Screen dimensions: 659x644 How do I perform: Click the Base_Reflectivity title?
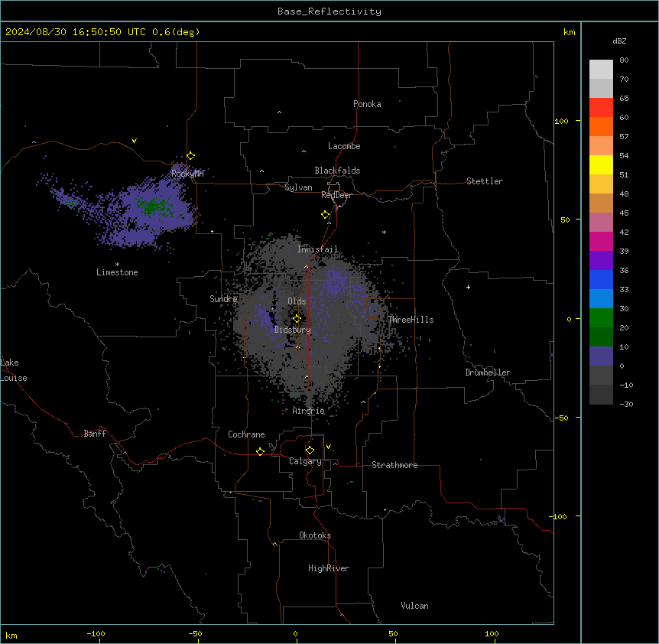[x=329, y=11]
